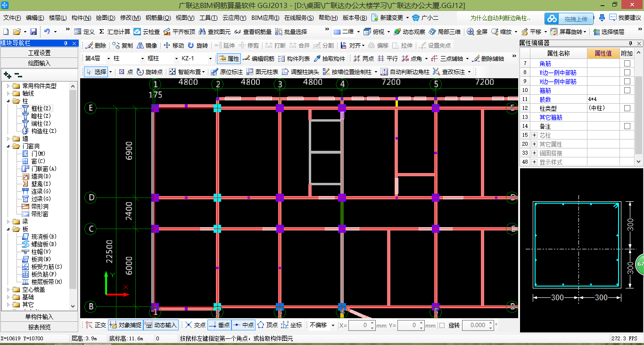The width and height of the screenshot is (644, 345).
Task: Tick the 柱类型 additional checkbox
Action: 627,108
